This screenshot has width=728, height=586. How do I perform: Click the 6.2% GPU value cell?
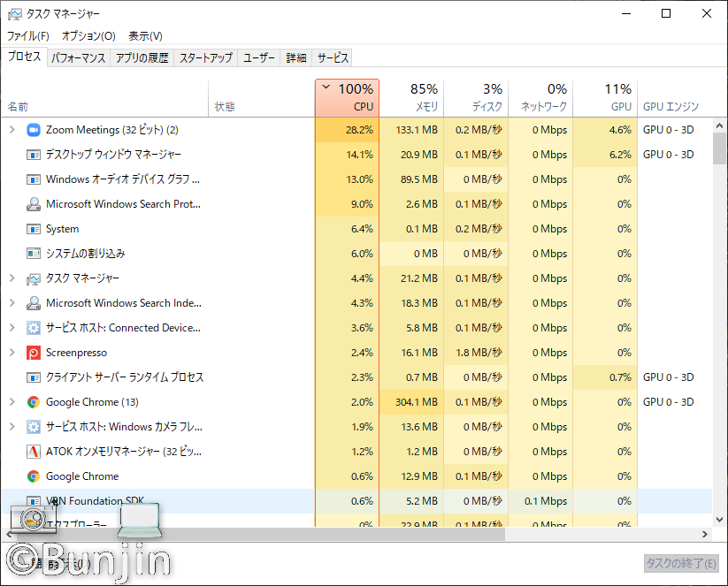coord(605,155)
